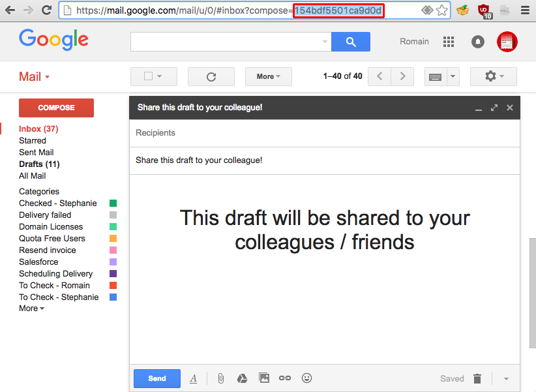Image resolution: width=536 pixels, height=392 pixels.
Task: Open the Inbox (37) folder
Action: 38,128
